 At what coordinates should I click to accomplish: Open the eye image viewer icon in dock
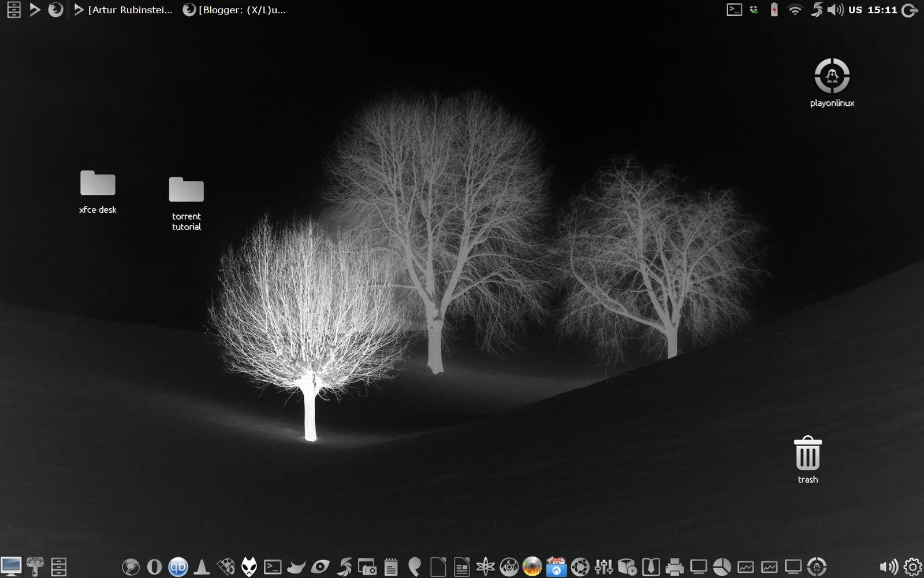[x=320, y=567]
